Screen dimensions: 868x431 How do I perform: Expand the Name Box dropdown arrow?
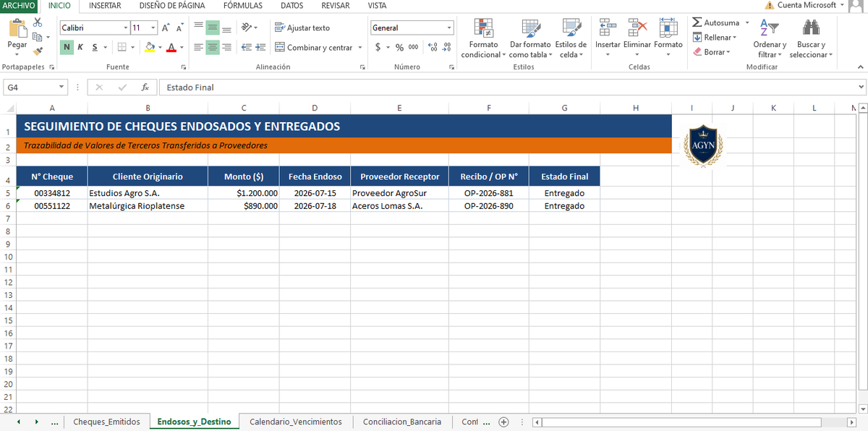click(x=61, y=88)
